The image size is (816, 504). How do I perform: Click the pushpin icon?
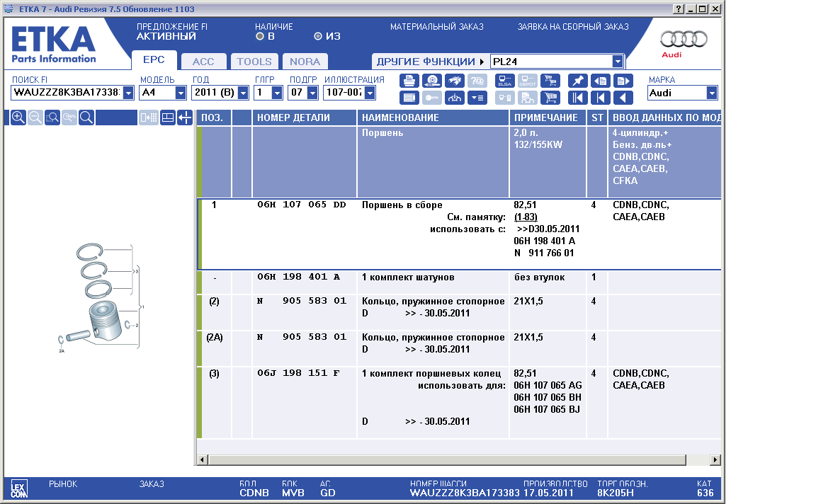pos(578,81)
